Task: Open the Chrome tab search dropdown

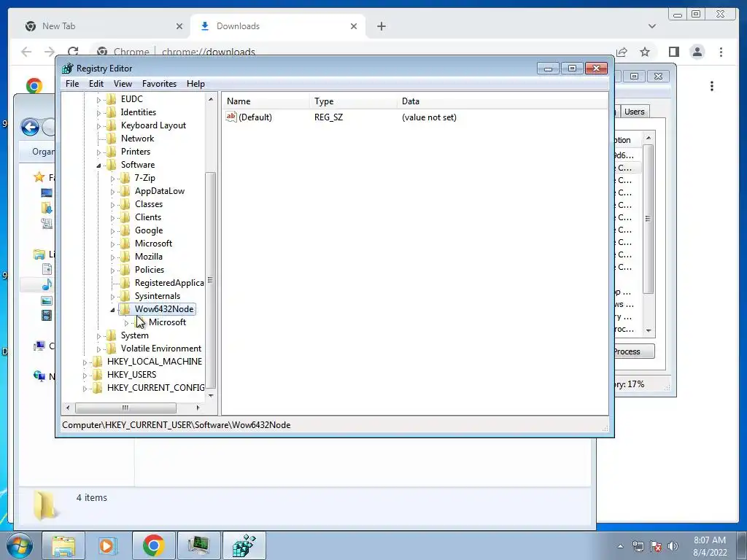Action: [651, 26]
